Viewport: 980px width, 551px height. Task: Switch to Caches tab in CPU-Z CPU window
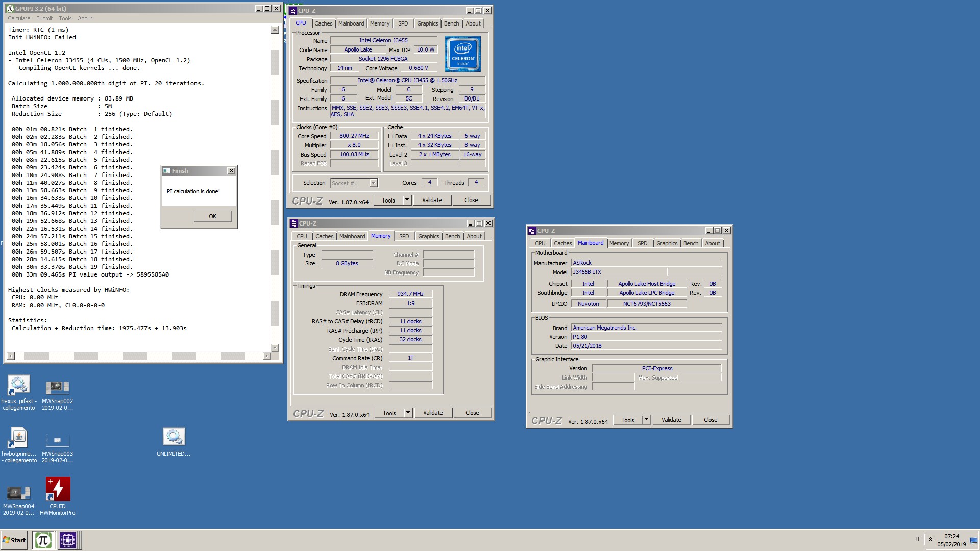(323, 23)
